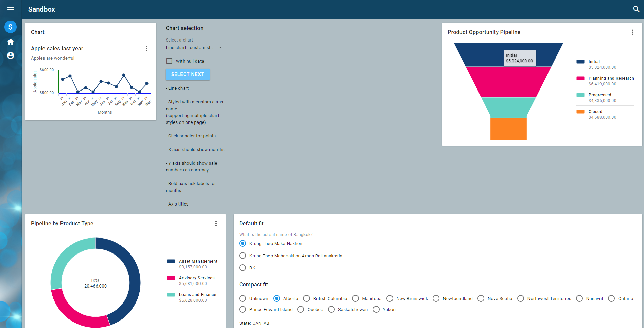Click the Progressed teal legend color swatch
Image resolution: width=644 pixels, height=328 pixels.
coord(580,95)
